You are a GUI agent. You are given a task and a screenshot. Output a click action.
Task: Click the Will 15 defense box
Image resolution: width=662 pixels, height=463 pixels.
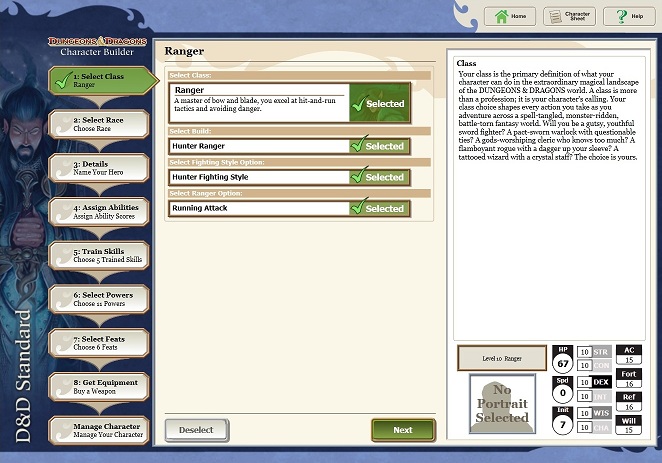tap(629, 425)
